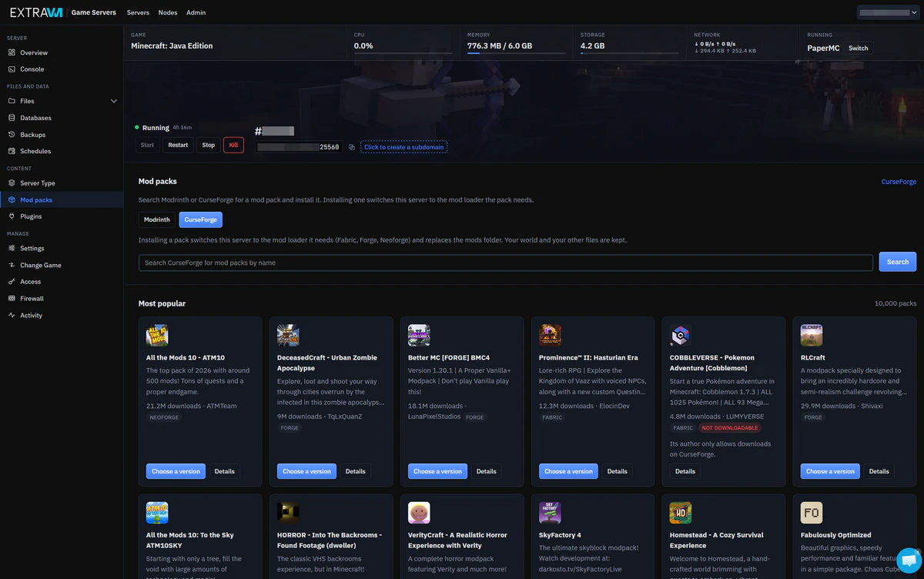
Task: Open the CurseForge link at top right
Action: point(899,182)
